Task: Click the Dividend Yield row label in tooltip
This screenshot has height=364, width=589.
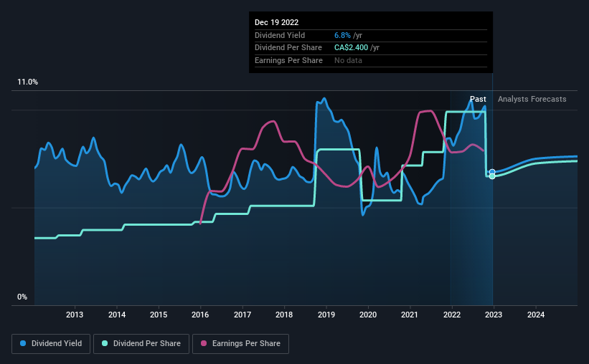Action: pos(280,35)
